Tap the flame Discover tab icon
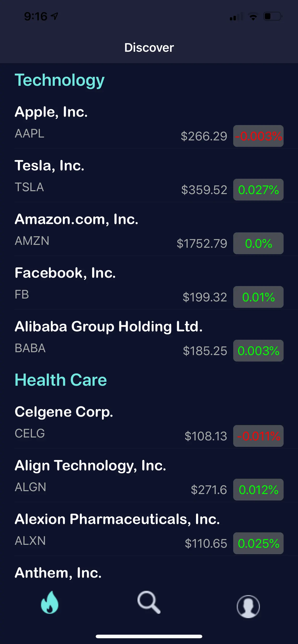 point(50,603)
